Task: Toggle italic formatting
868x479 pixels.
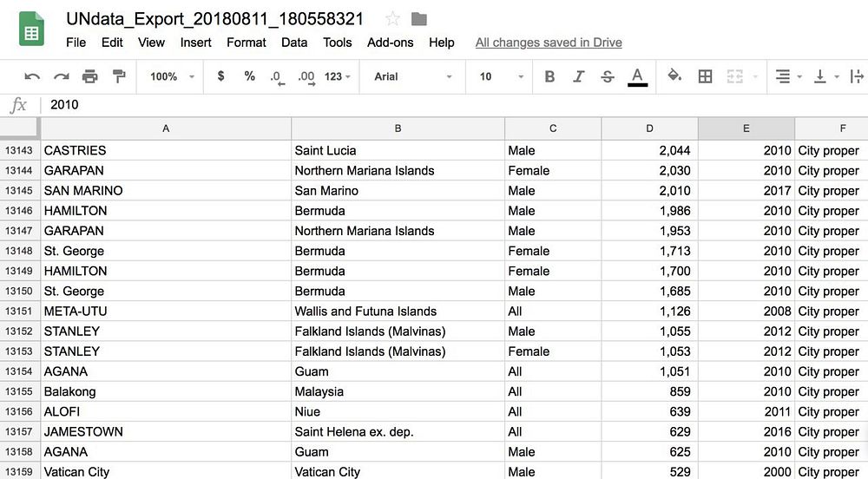Action: click(578, 76)
